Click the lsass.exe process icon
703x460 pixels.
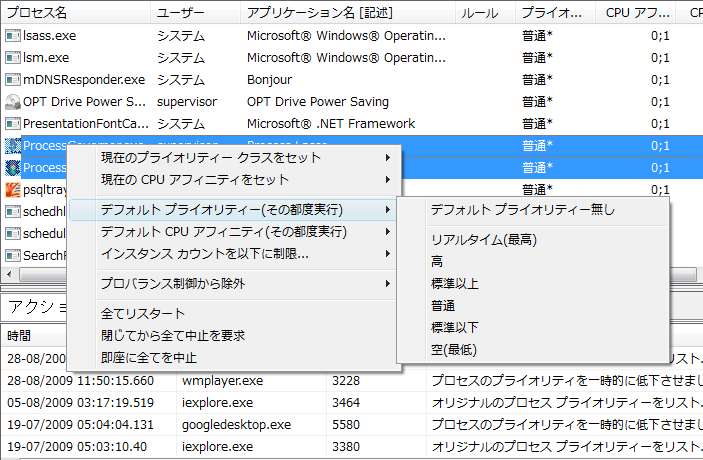(x=13, y=36)
